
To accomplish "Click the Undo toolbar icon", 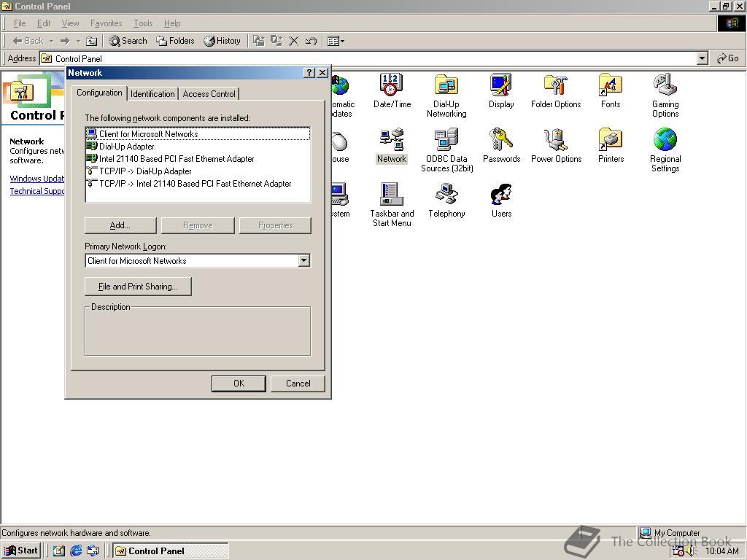I will click(311, 41).
